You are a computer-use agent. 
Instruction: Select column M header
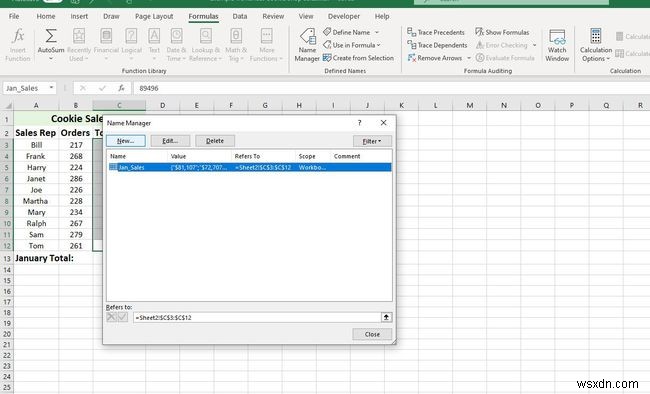pos(470,105)
